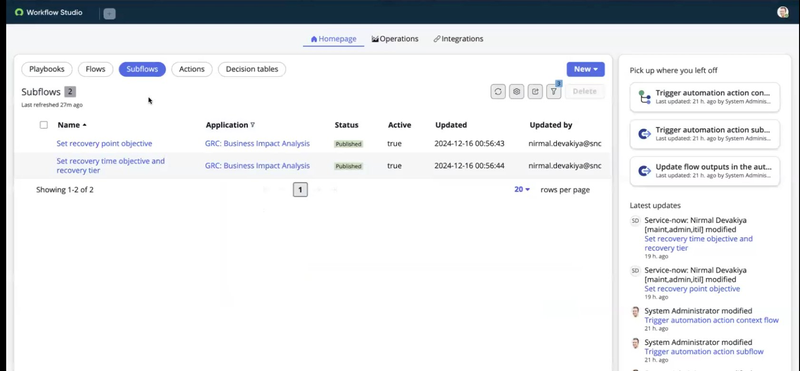Open the filter icon with badge
This screenshot has height=371, width=800.
click(x=553, y=92)
